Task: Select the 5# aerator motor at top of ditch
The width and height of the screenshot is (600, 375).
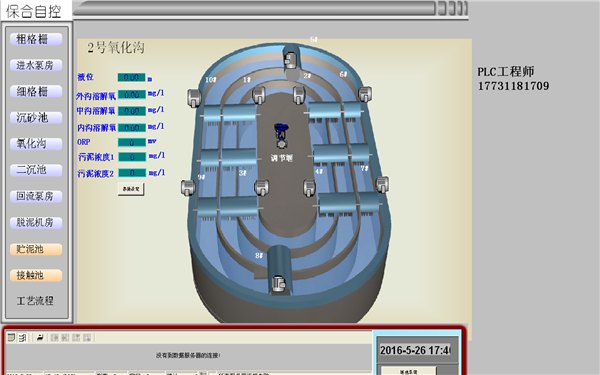Action: [x=290, y=60]
